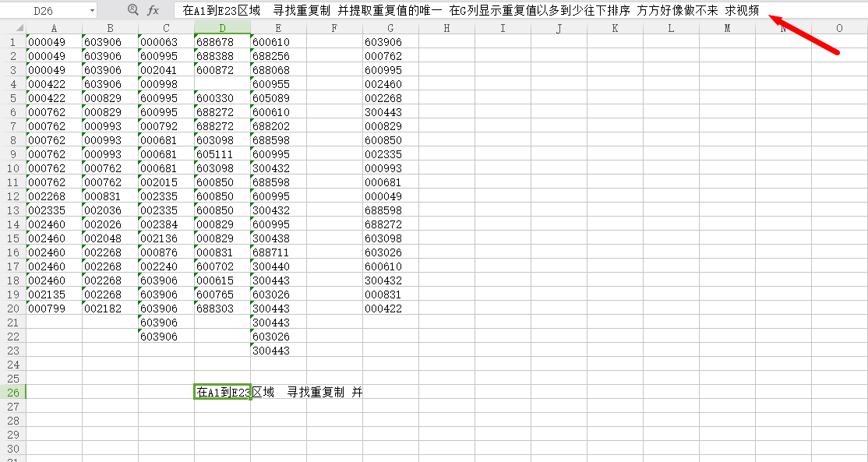The image size is (868, 462).
Task: Click cell C1 containing 000063
Action: click(x=166, y=42)
